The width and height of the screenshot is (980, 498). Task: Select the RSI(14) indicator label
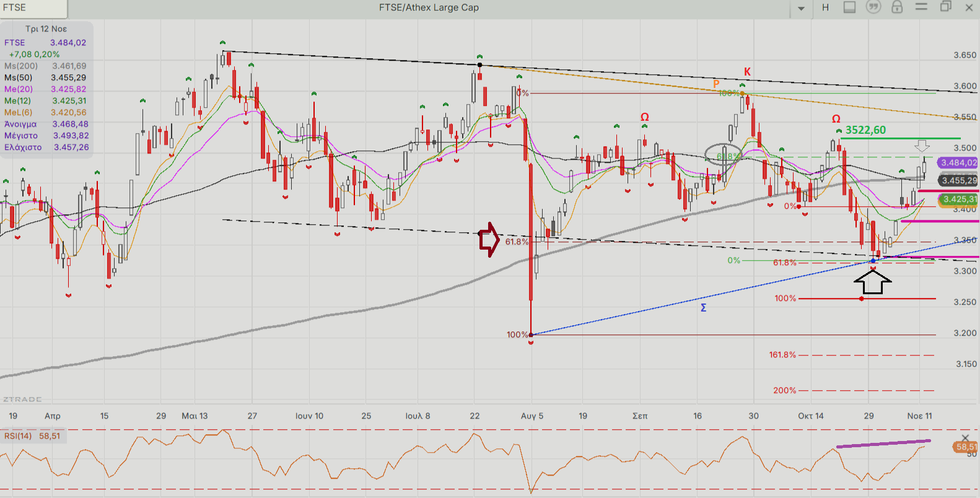[x=18, y=436]
